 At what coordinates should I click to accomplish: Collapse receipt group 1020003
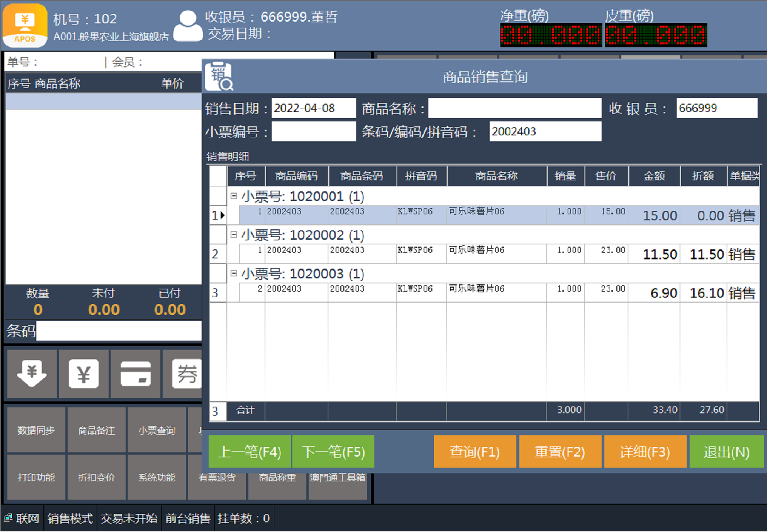pyautogui.click(x=234, y=273)
